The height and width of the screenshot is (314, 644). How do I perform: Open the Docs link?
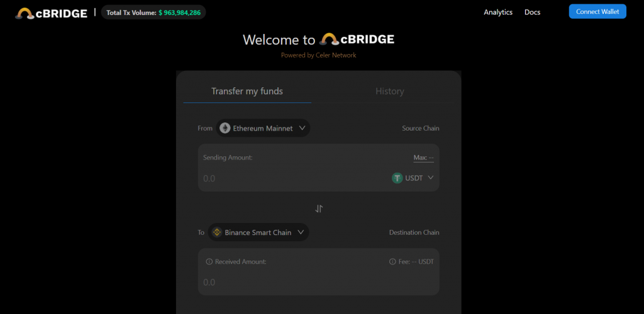pos(532,13)
